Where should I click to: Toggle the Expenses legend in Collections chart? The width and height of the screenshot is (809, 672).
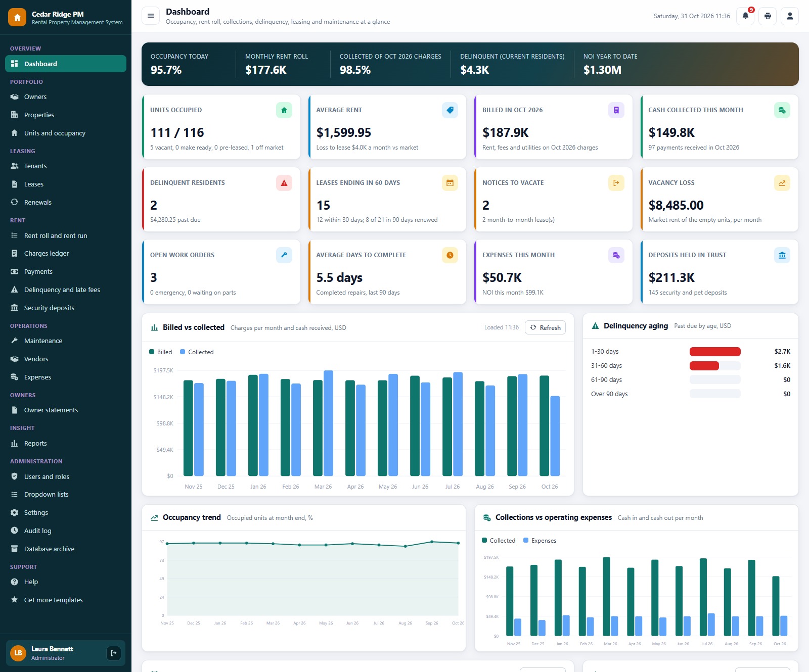click(x=540, y=541)
